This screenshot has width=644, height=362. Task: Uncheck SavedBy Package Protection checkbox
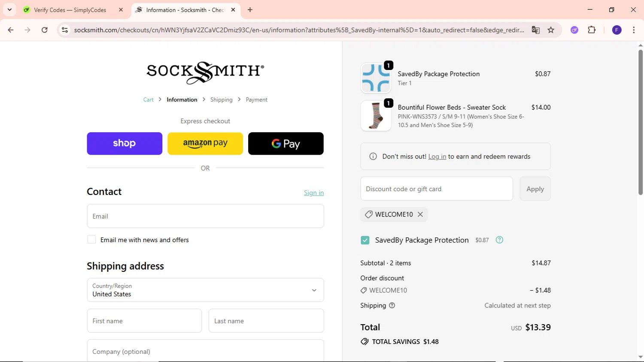click(x=365, y=240)
